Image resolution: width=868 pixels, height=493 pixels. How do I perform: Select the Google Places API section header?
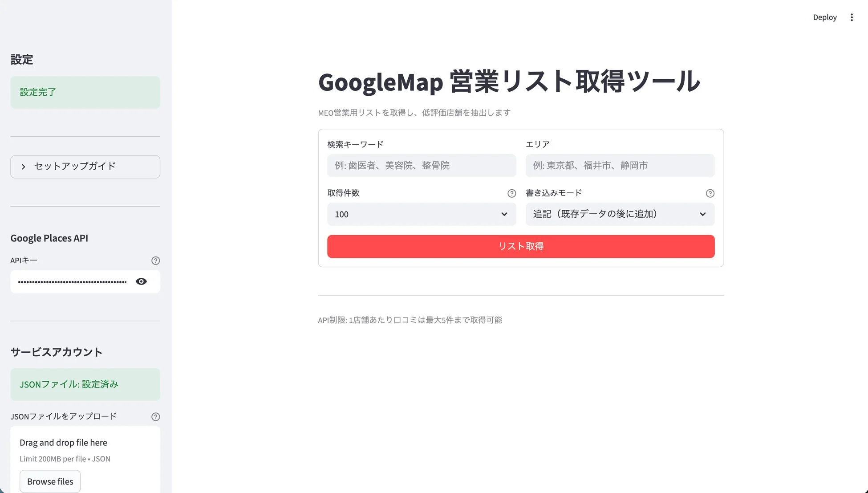(49, 238)
